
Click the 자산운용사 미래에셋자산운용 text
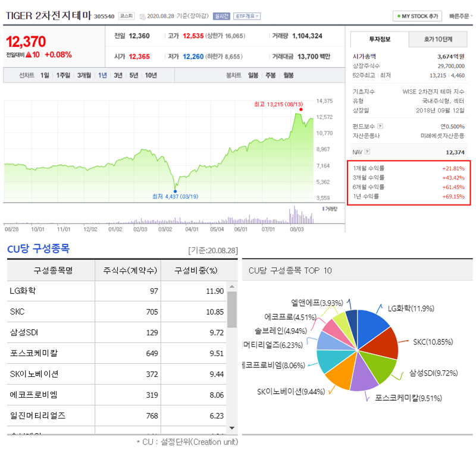[x=442, y=136]
